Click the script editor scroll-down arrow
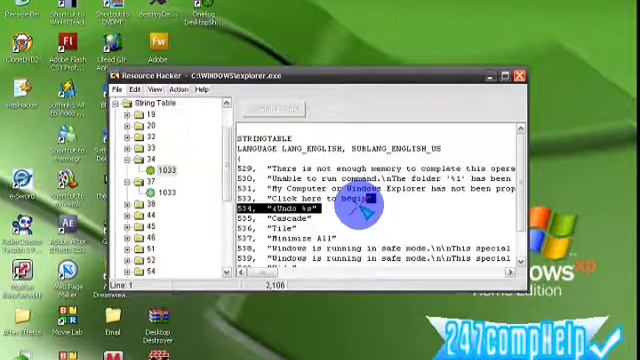Screen dimensions: 640x360 tap(521, 261)
